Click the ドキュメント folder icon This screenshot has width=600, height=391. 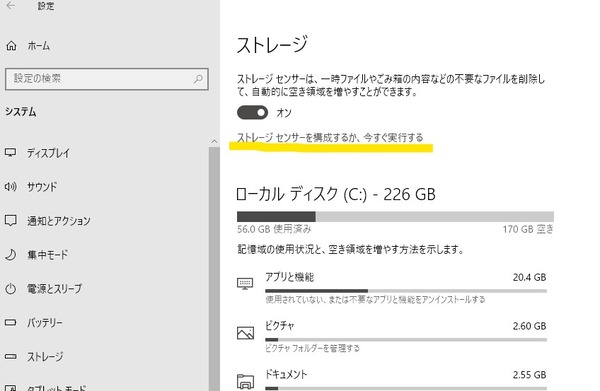click(x=245, y=381)
